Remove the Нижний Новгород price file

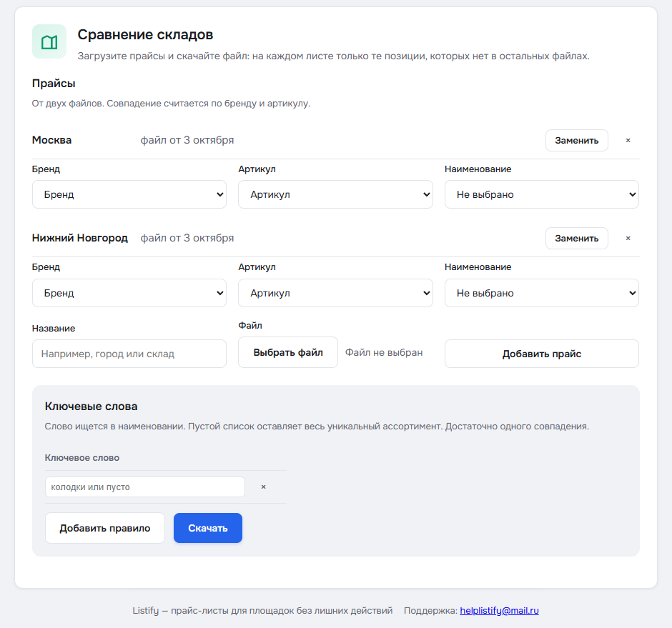click(x=628, y=238)
